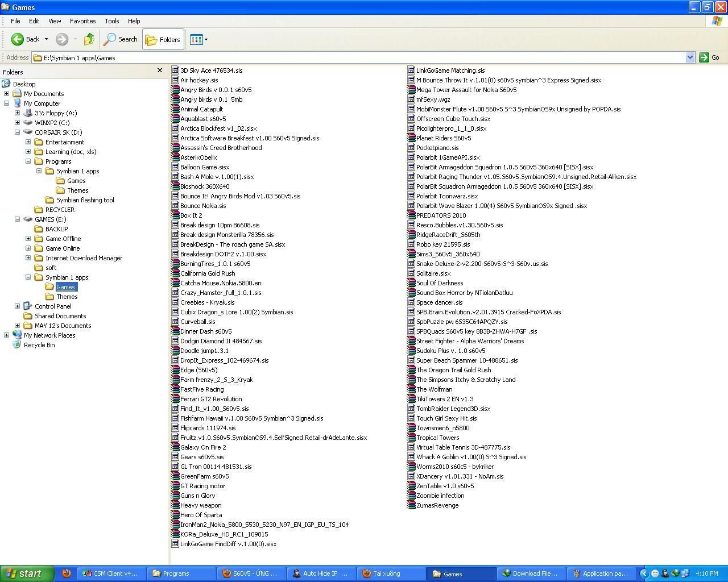
Task: Select Doodle jump1.3.1 archive icon
Action: [x=175, y=351]
